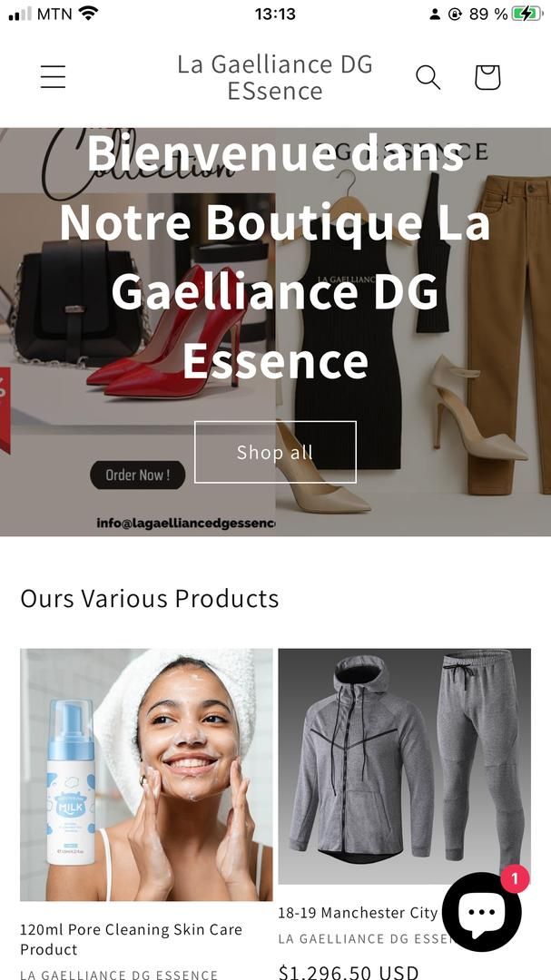This screenshot has height=980, width=551.
Task: Tap the search magnifier icon
Action: coord(428,77)
